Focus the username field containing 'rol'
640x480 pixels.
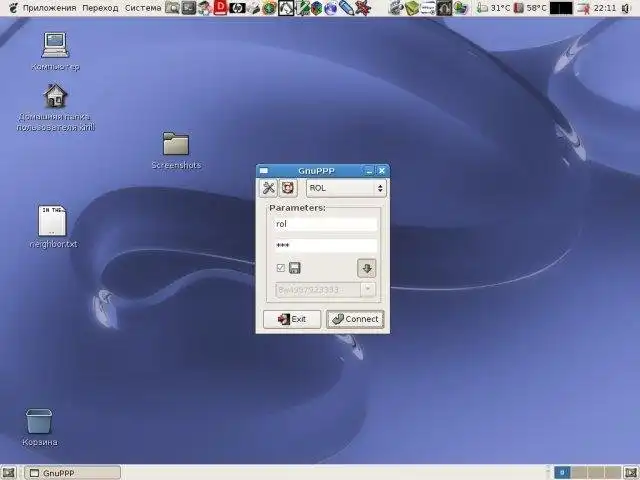325,224
